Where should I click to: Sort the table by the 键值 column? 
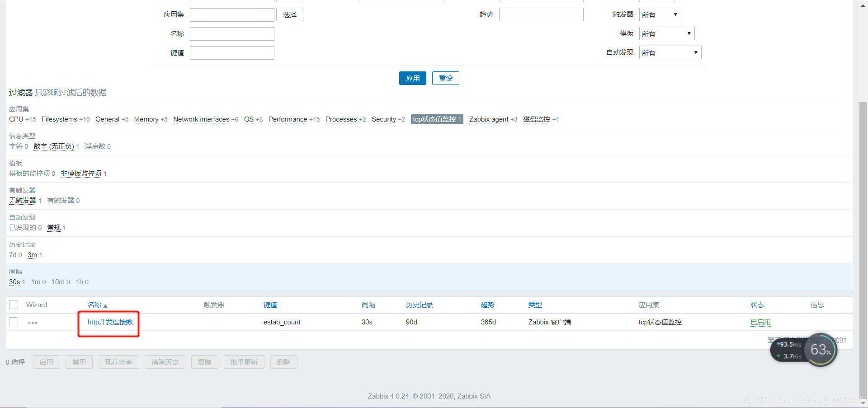coord(270,305)
